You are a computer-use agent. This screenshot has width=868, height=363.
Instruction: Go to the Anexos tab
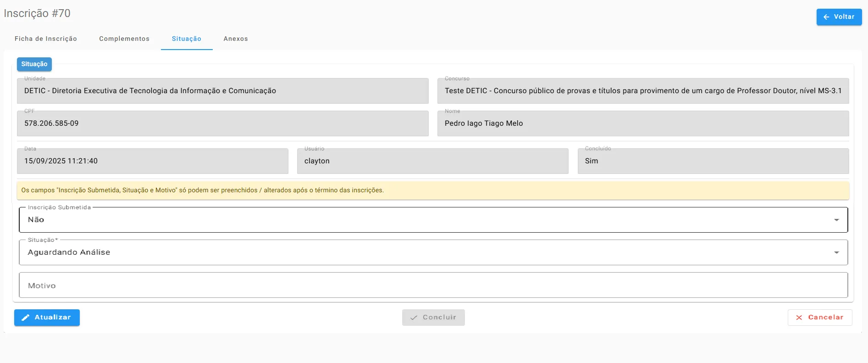coord(236,39)
